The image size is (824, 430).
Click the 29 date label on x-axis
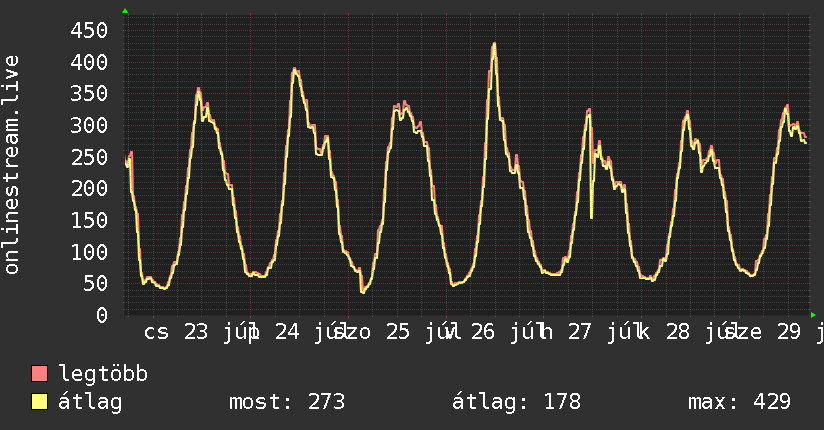tap(789, 332)
